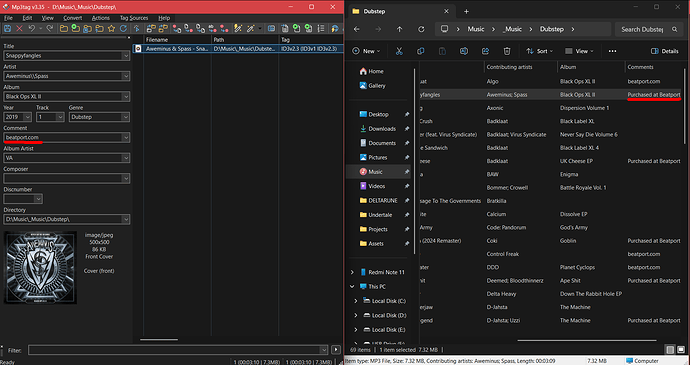
Task: Click the Contributing artists column header
Action: [509, 67]
